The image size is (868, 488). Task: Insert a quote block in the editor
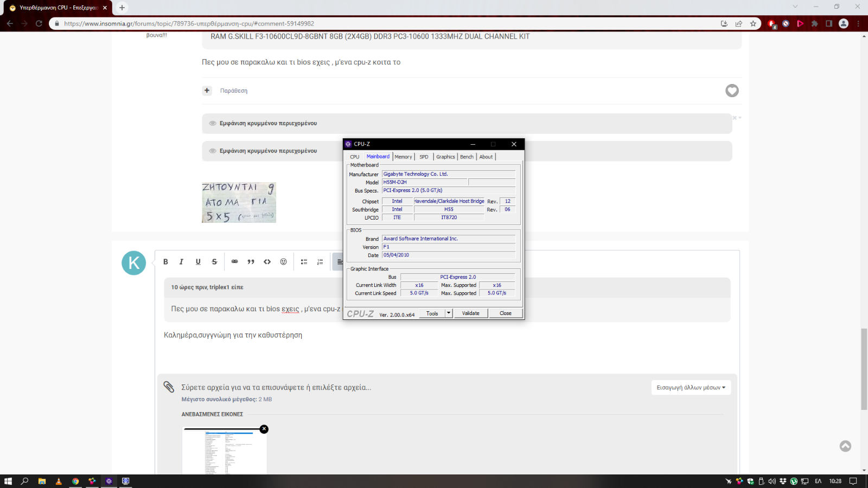[x=251, y=262]
